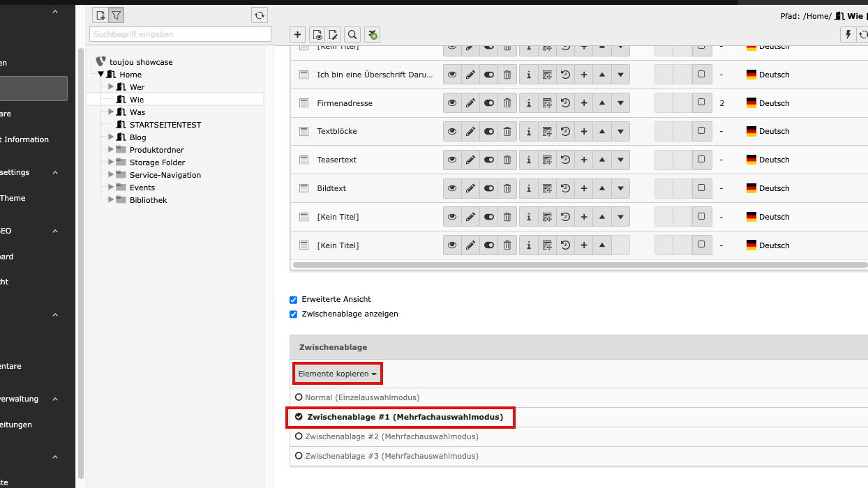This screenshot has width=868, height=488.
Task: Open the Elemente kopieren dropdown
Action: coord(337,374)
